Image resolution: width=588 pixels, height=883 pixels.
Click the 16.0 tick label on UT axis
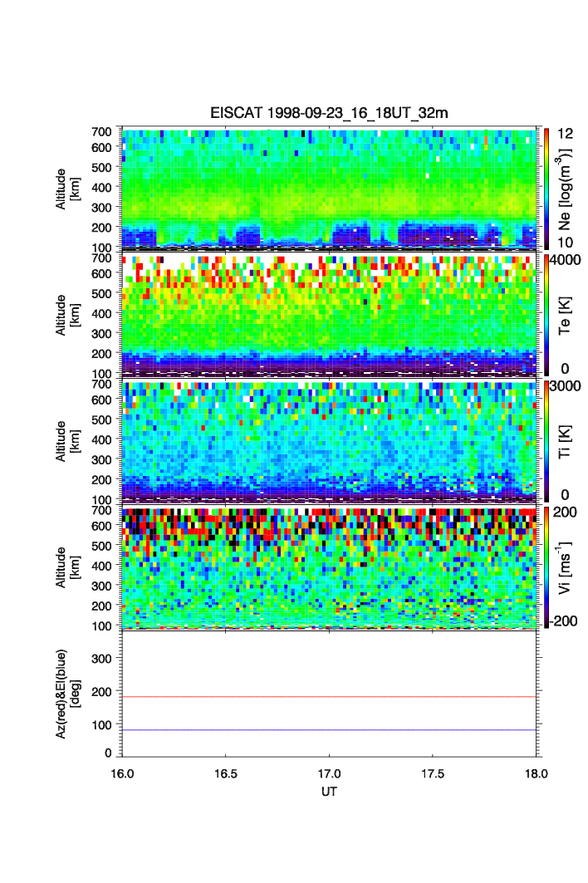pos(122,773)
